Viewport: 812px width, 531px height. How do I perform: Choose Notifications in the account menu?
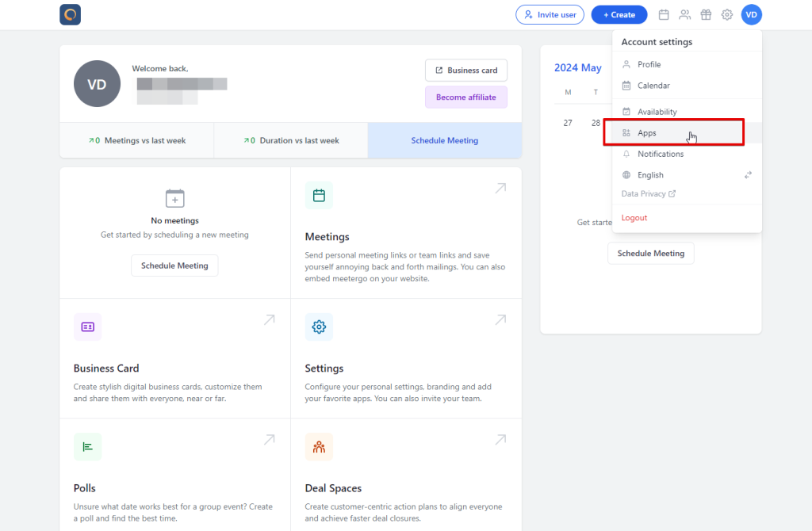(660, 154)
